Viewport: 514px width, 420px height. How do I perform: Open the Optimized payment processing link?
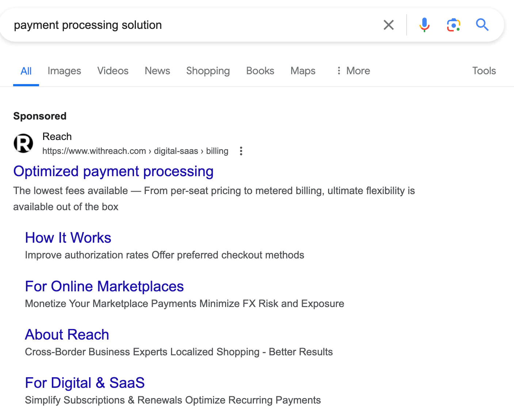113,171
